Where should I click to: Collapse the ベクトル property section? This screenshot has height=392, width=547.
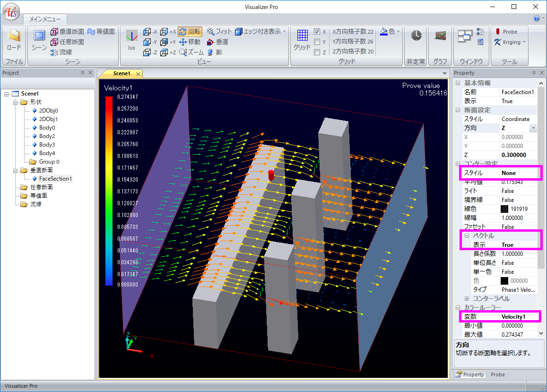pyautogui.click(x=467, y=236)
